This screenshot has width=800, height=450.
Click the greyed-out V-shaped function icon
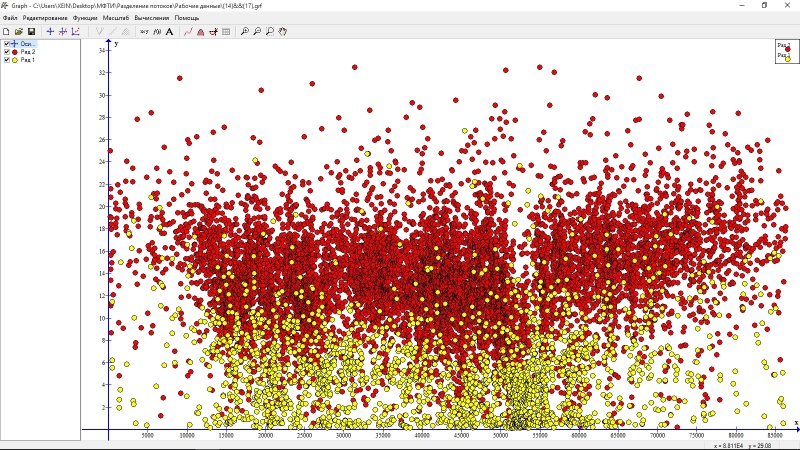coord(100,32)
